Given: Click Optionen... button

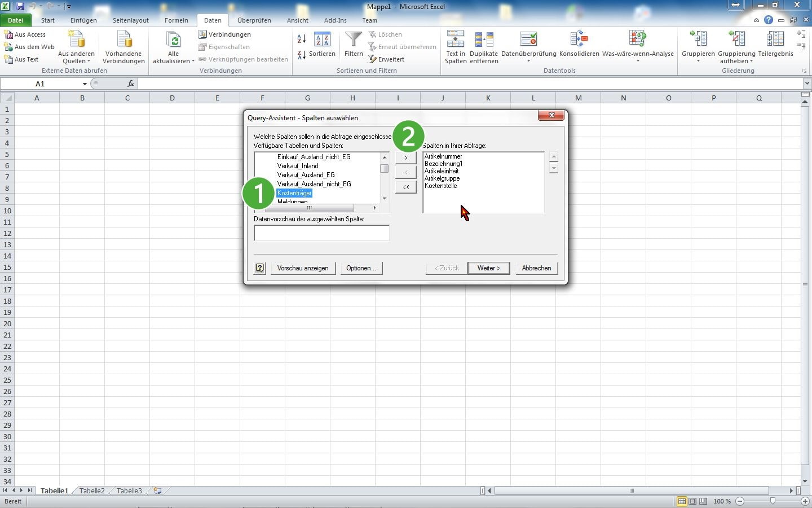Looking at the screenshot, I should 361,268.
